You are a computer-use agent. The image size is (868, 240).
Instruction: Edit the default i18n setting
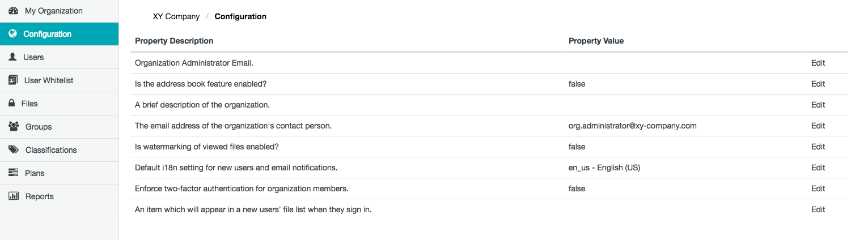click(x=818, y=168)
